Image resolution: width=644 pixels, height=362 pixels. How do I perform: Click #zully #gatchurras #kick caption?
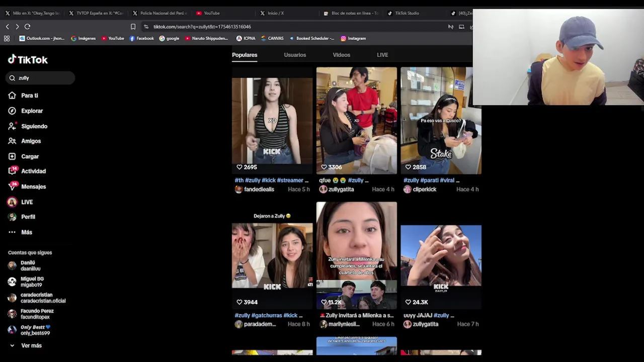click(x=269, y=315)
